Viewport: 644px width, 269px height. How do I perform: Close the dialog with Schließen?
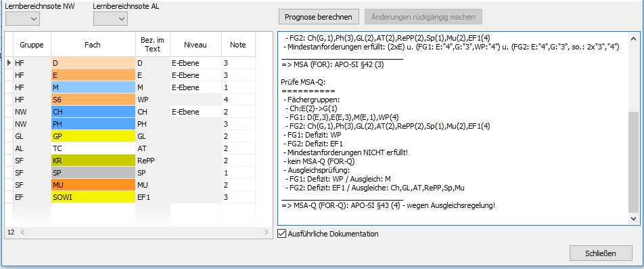pos(600,253)
